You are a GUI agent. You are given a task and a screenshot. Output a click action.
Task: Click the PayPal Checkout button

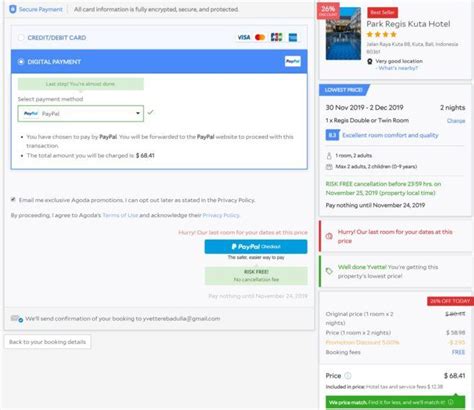tap(256, 247)
